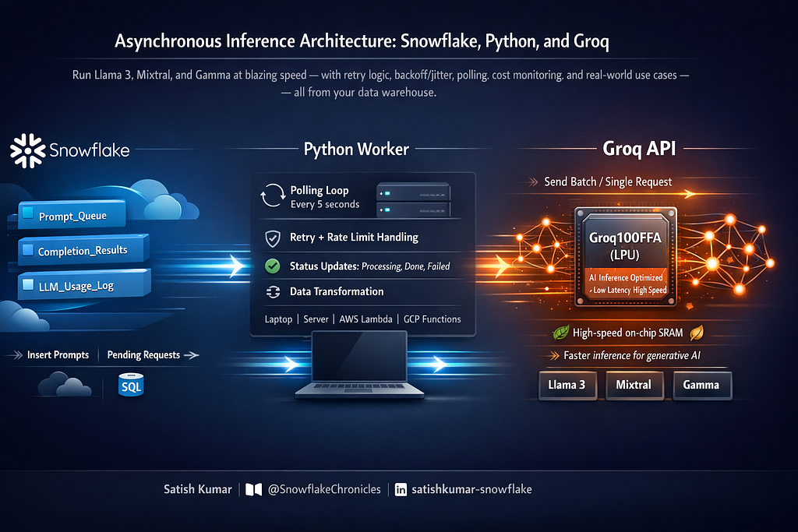Click the Every 5 seconds text
798x532 pixels.
point(325,204)
